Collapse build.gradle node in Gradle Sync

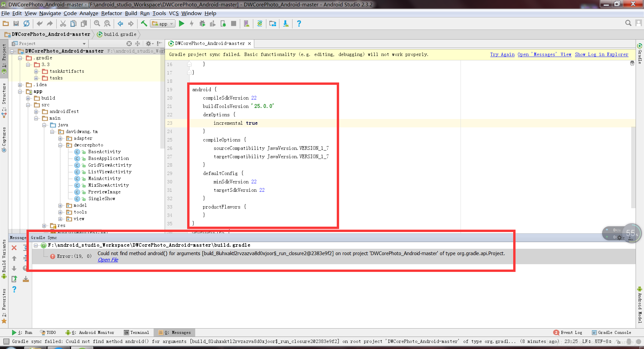click(x=36, y=245)
